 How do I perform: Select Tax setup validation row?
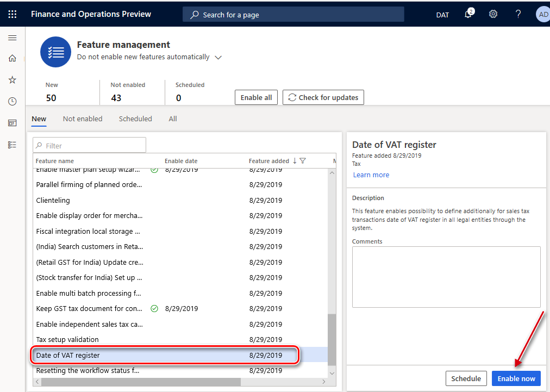180,339
